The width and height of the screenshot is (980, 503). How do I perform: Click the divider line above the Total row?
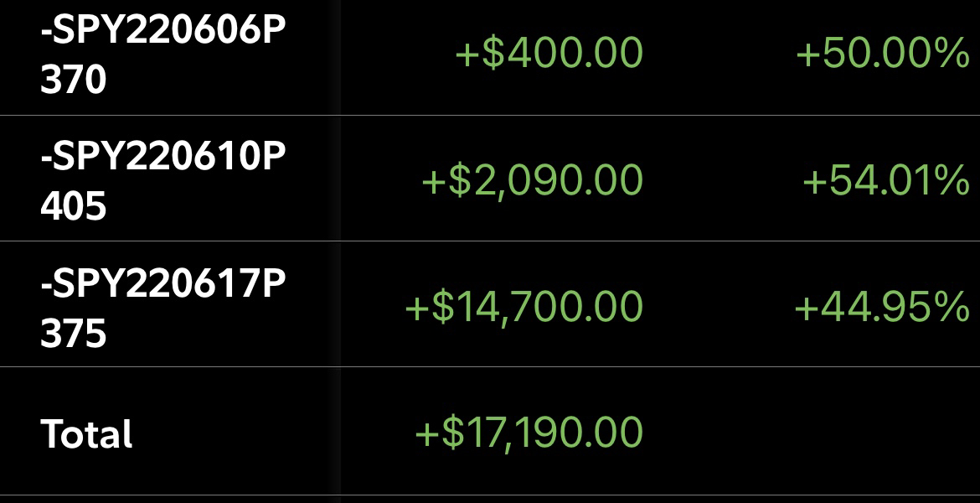pyautogui.click(x=490, y=366)
